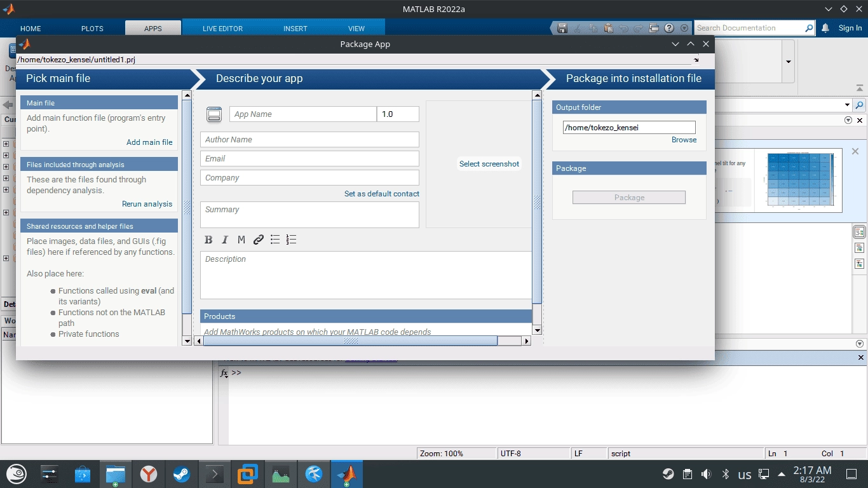Click horizontal scrollbar in Describe your app
The width and height of the screenshot is (868, 488).
[350, 341]
